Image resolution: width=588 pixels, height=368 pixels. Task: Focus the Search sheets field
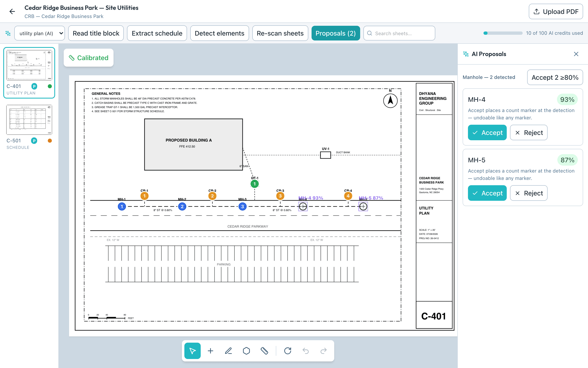pyautogui.click(x=399, y=33)
